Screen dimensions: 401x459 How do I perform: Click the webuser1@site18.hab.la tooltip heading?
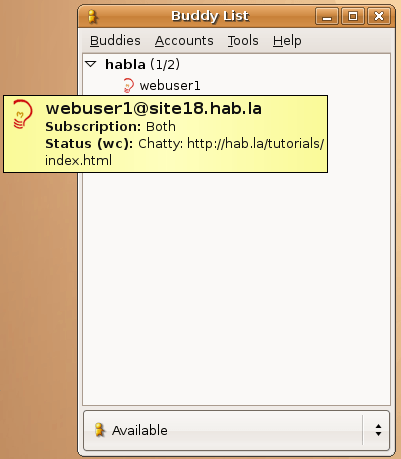click(154, 108)
